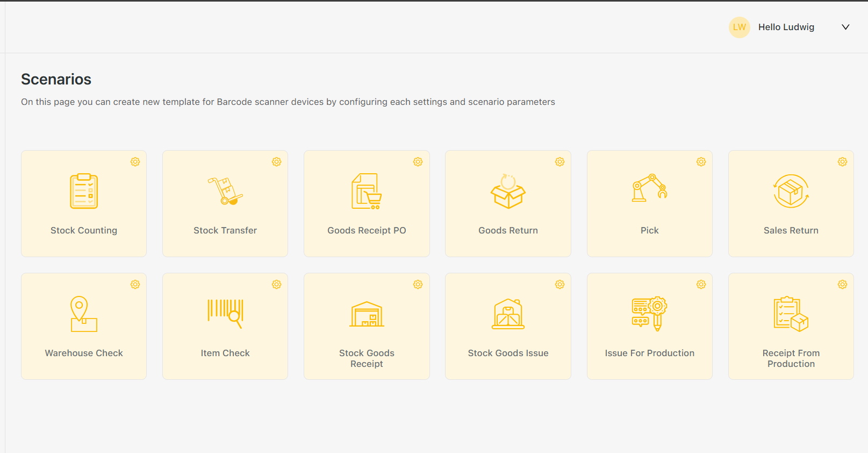Select the Goods Receipt PO cart icon
The image size is (868, 453).
click(x=367, y=191)
